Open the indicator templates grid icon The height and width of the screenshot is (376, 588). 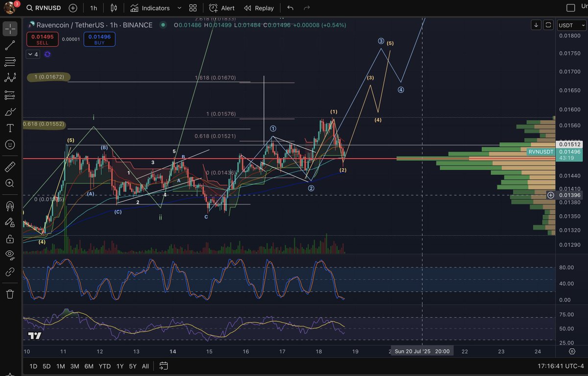pos(193,8)
